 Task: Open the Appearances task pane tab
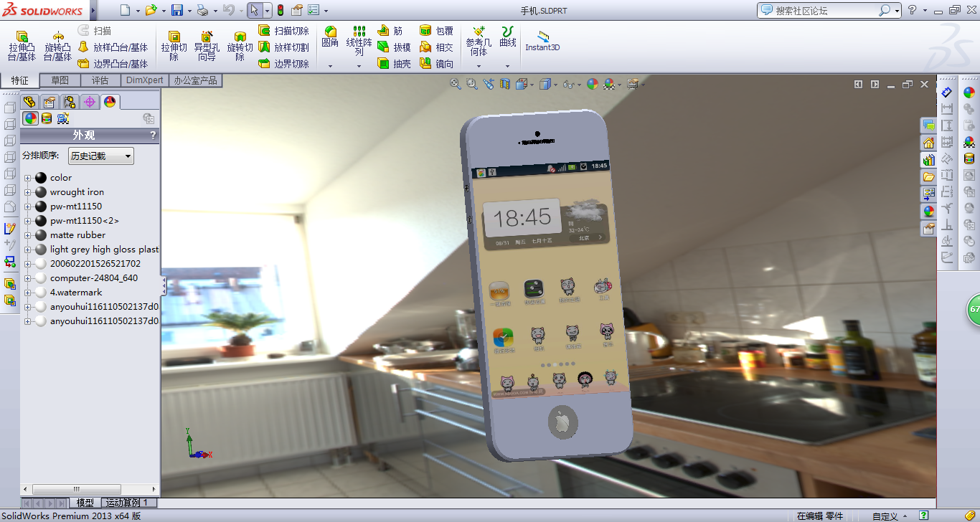tap(929, 211)
